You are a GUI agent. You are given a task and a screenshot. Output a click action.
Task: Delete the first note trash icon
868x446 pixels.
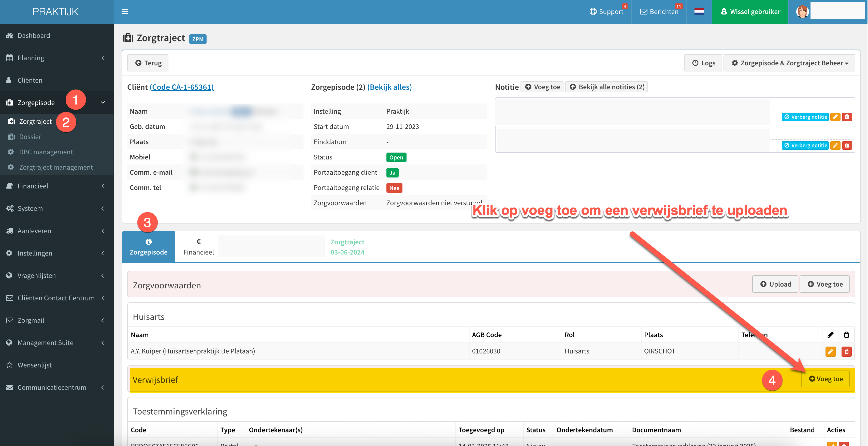tap(847, 117)
